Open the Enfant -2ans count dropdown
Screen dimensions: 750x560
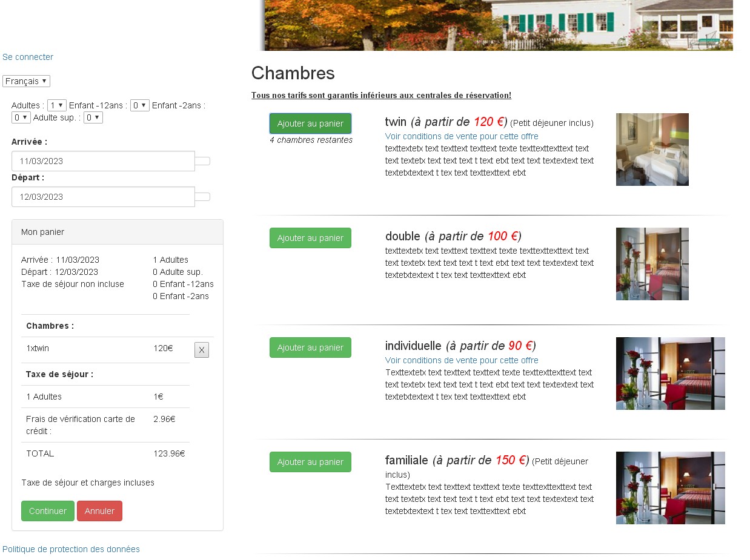click(21, 117)
